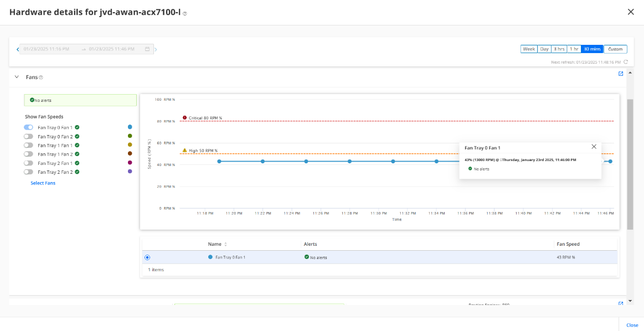Click the Select Fans link
Viewport: 644px width, 331px height.
click(43, 183)
